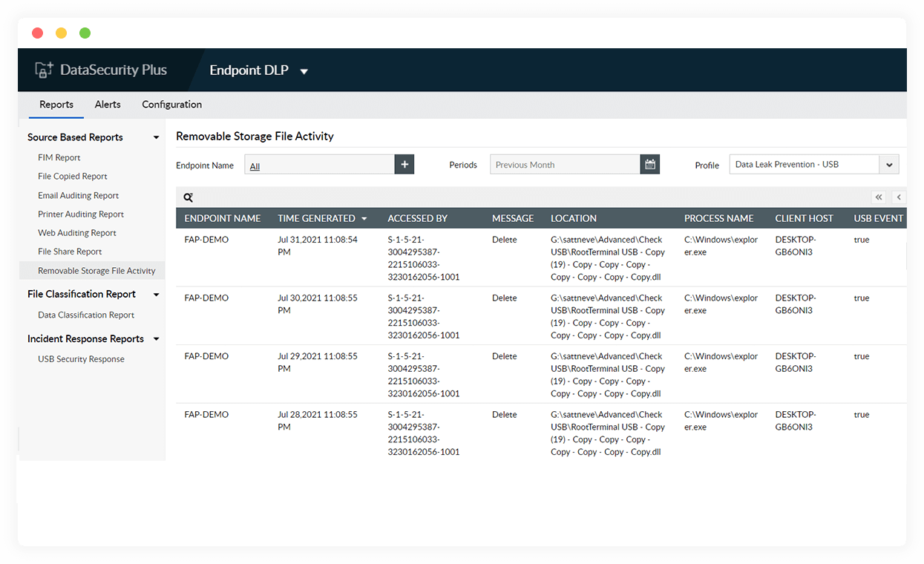This screenshot has width=924, height=564.
Task: Click the TIME GENERATED column header
Action: click(x=316, y=218)
